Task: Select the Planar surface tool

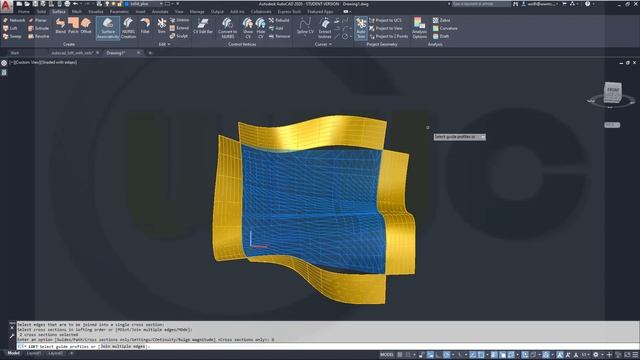Action: (38, 20)
